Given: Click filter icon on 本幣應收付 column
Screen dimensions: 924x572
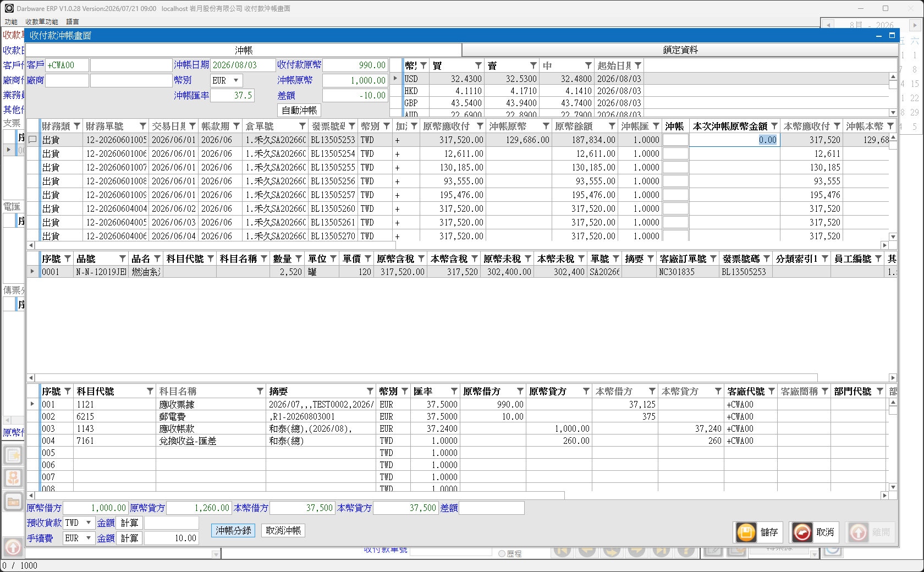Looking at the screenshot, I should pyautogui.click(x=837, y=126).
